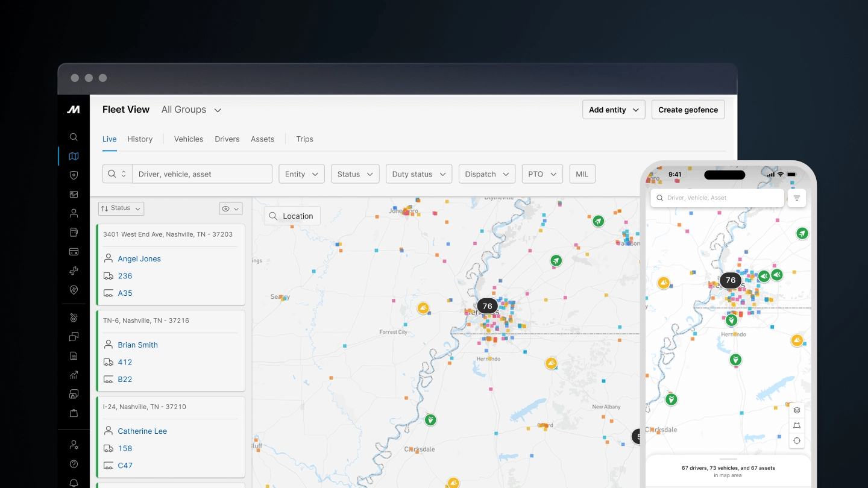Image resolution: width=868 pixels, height=488 pixels.
Task: Click the Location search box on map
Action: point(292,216)
